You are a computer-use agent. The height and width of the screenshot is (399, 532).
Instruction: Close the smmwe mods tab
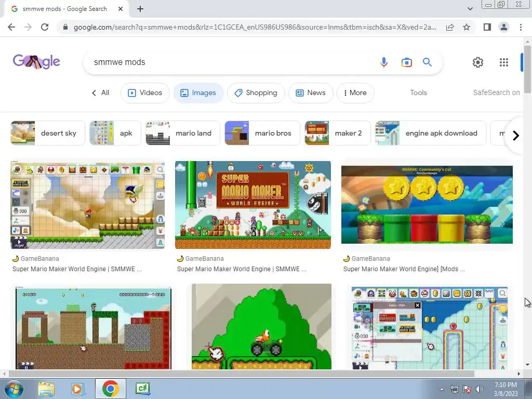point(121,9)
